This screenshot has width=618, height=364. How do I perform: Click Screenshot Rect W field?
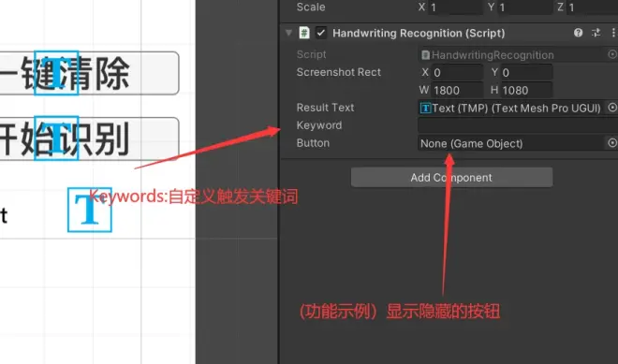[x=457, y=90]
